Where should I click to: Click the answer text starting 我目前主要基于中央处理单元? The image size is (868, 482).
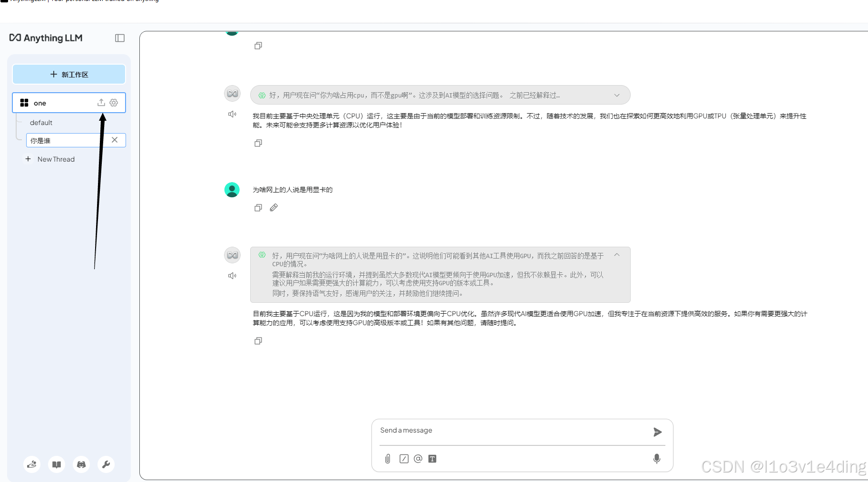[x=529, y=121]
